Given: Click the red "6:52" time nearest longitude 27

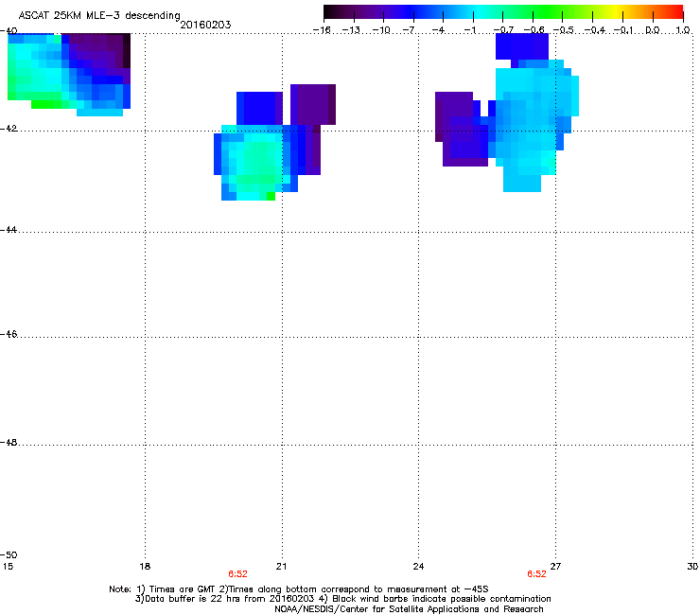Looking at the screenshot, I should tap(536, 574).
